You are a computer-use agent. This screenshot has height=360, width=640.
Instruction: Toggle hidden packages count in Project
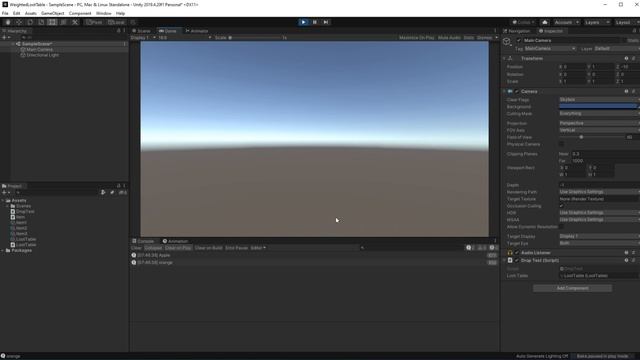click(122, 193)
